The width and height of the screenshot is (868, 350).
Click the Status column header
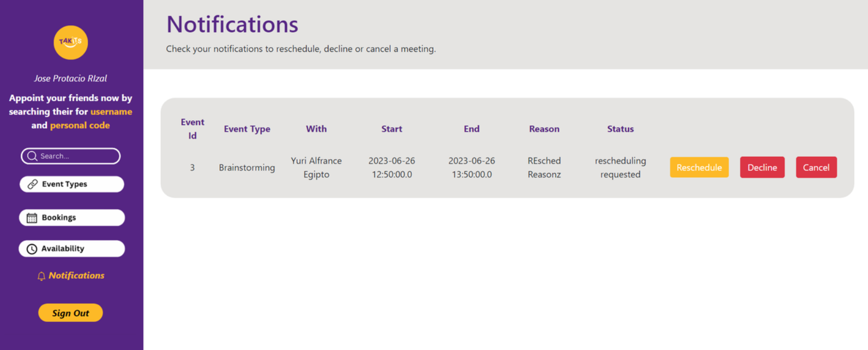620,129
